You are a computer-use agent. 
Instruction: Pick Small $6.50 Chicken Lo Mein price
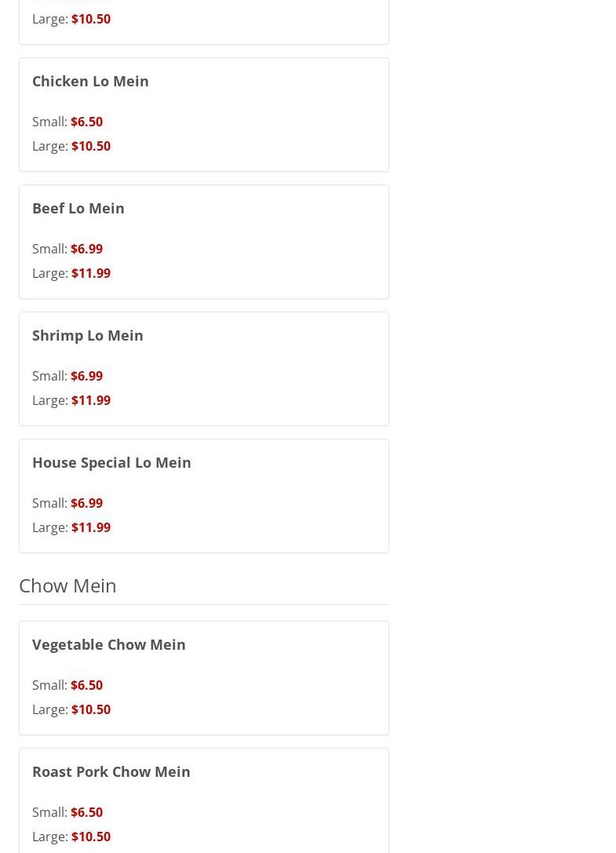tap(67, 122)
